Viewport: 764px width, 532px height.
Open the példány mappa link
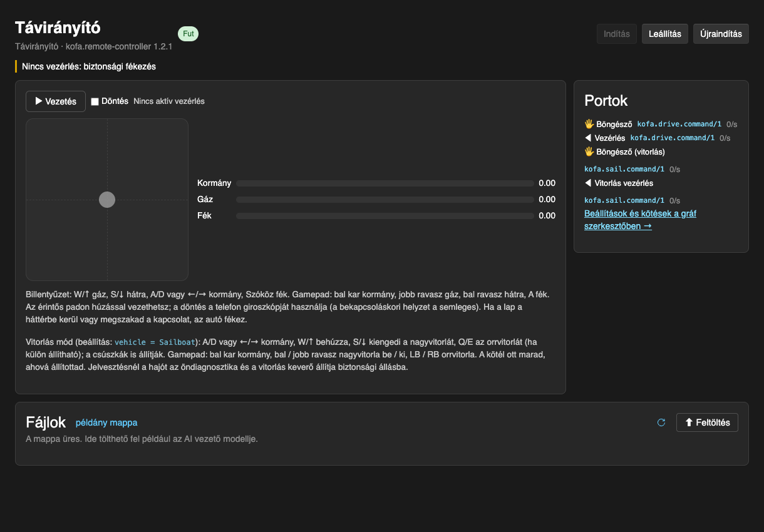(x=106, y=422)
